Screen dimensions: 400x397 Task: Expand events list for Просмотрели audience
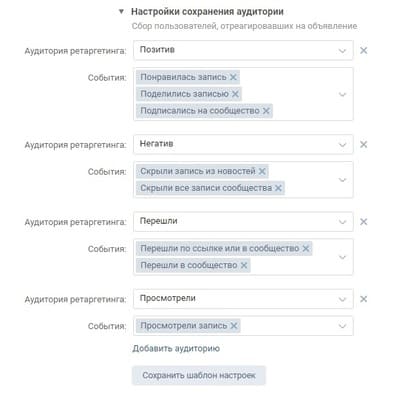click(342, 326)
